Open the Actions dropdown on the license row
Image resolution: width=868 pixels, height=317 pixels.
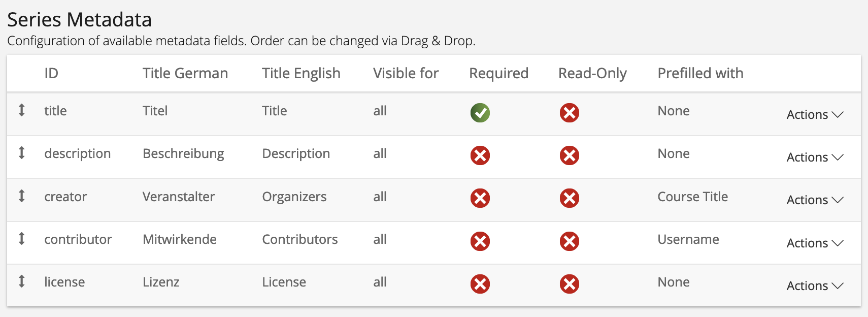click(x=814, y=286)
